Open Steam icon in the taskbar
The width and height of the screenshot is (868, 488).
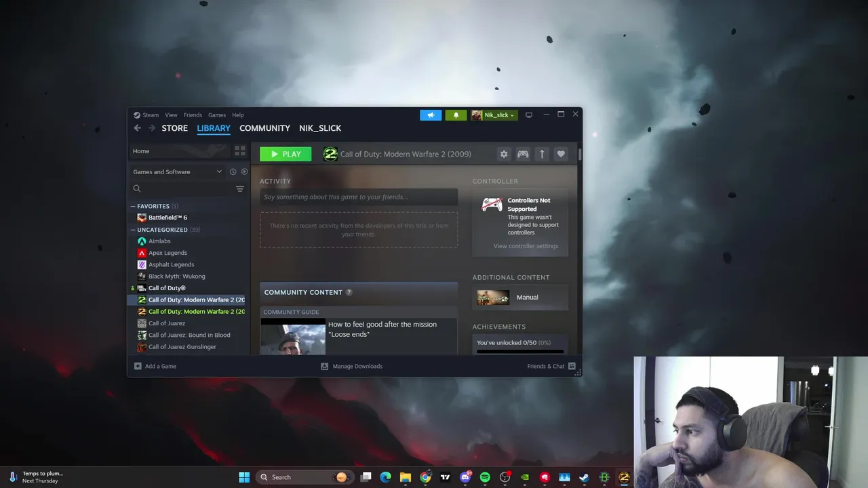(584, 477)
